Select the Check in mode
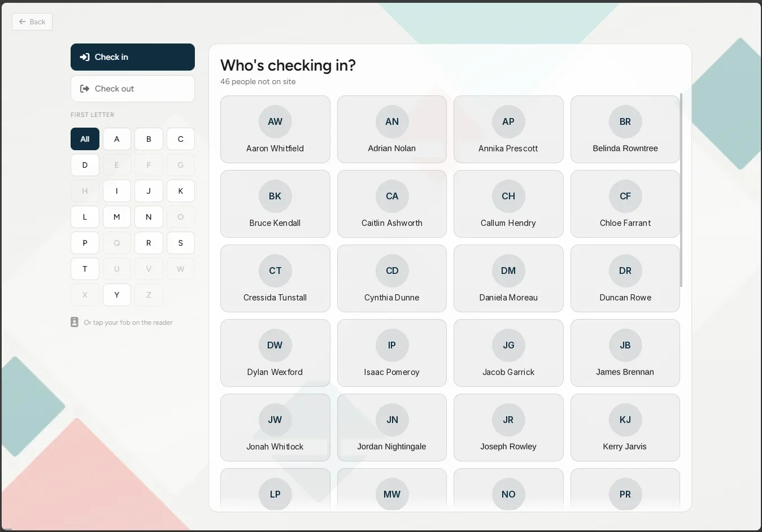 click(x=133, y=57)
